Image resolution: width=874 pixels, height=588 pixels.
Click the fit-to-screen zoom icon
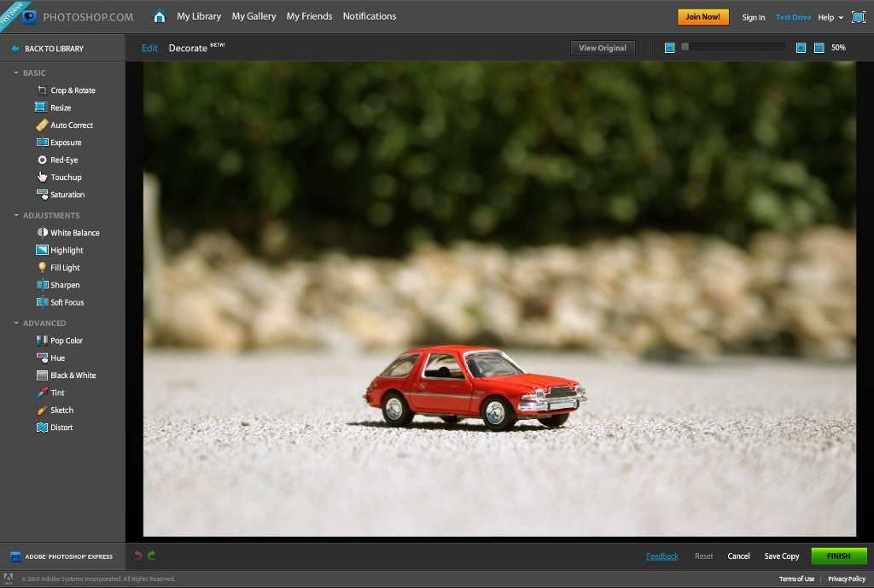[819, 48]
